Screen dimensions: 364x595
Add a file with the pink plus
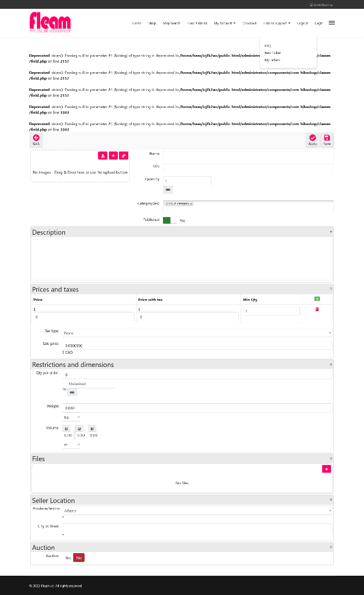pyautogui.click(x=327, y=469)
